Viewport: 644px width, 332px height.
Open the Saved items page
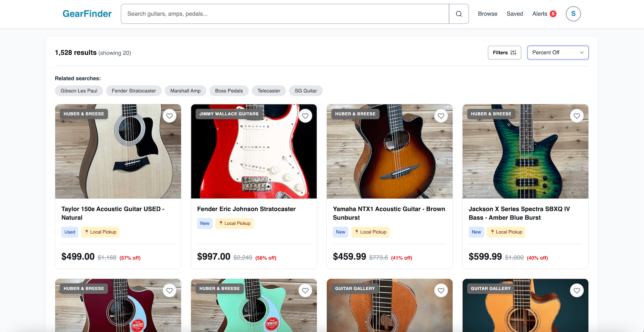click(x=515, y=14)
